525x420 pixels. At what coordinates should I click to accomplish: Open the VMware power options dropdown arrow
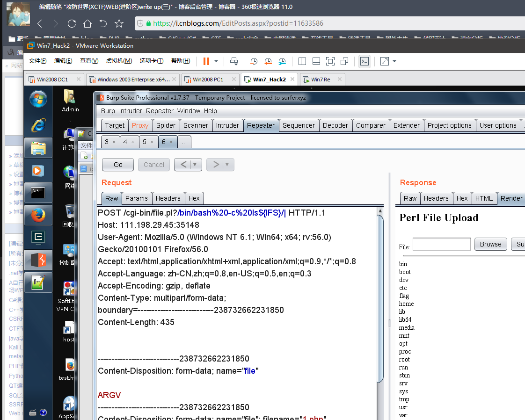pyautogui.click(x=216, y=61)
